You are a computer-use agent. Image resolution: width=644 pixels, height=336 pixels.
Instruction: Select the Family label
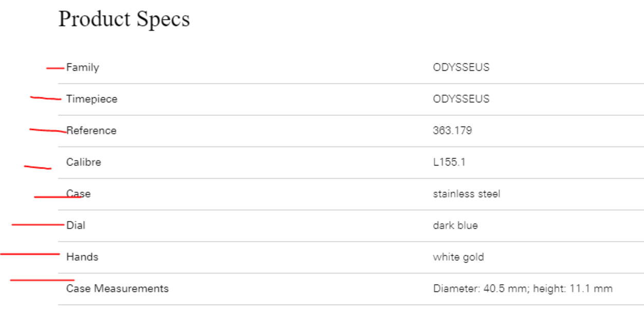(83, 67)
